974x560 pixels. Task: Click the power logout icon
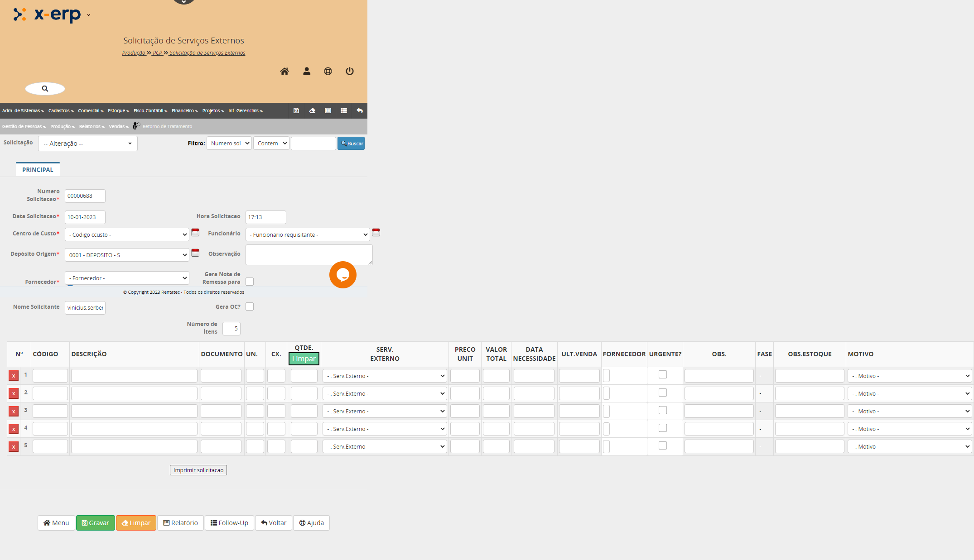350,71
